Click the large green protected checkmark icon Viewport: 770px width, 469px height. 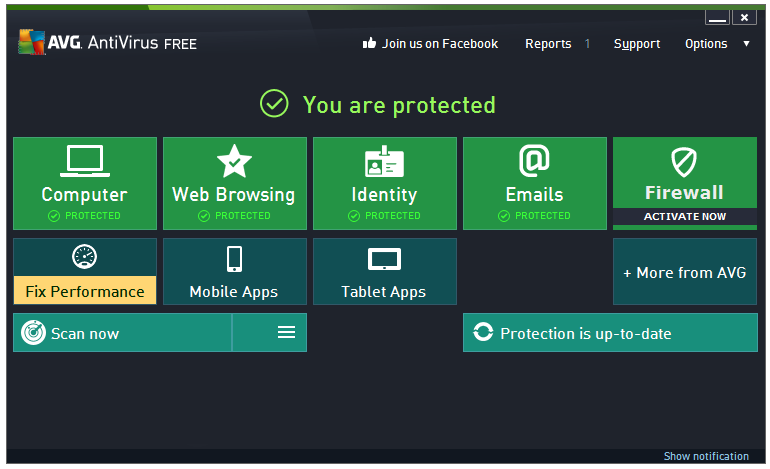pyautogui.click(x=274, y=104)
